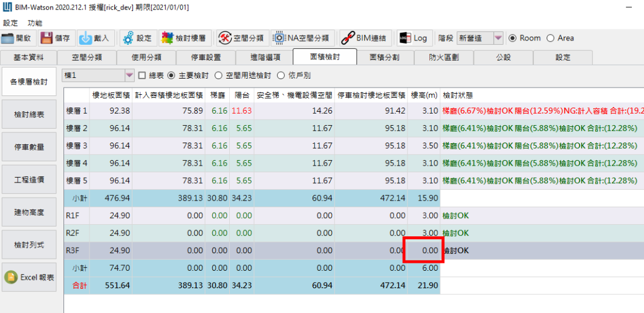
Task: Click the Excel 報表 button
Action: (x=30, y=277)
